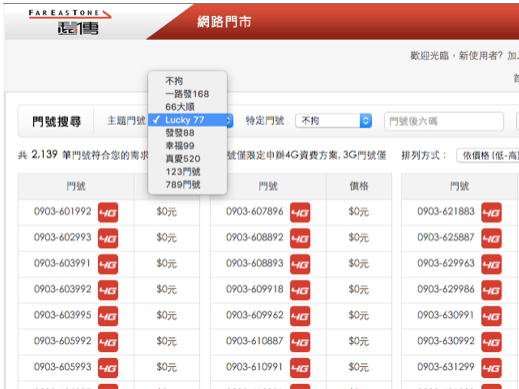Click 4G badge beside 0903-608892
Viewport: 519px width, 389px height.
pos(300,238)
